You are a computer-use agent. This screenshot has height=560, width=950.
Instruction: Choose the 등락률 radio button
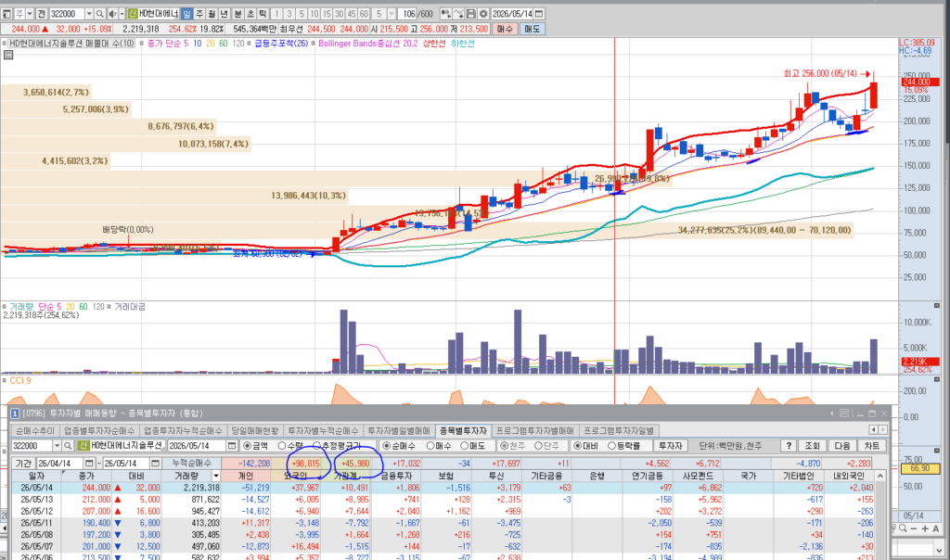click(623, 446)
